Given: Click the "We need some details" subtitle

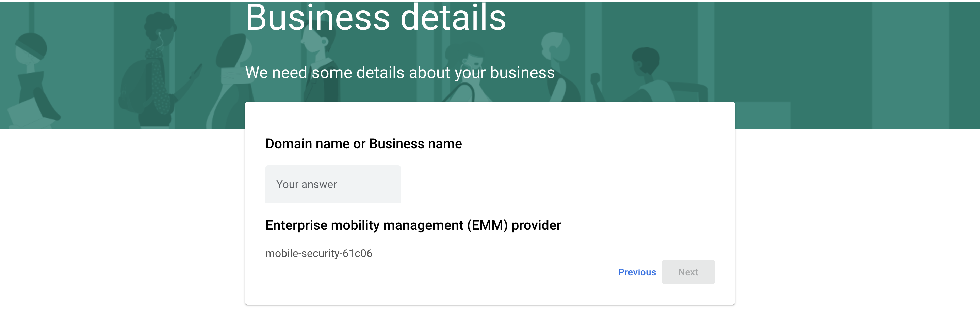Looking at the screenshot, I should point(399,72).
